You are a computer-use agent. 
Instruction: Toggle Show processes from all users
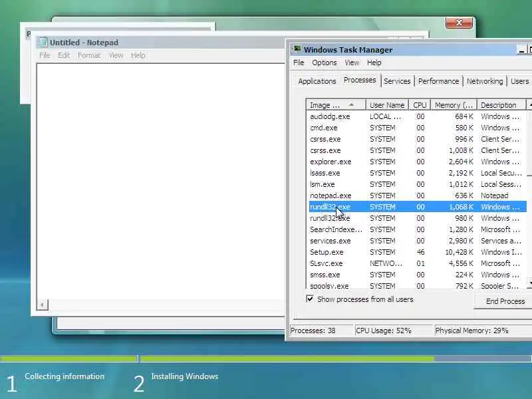(x=310, y=299)
